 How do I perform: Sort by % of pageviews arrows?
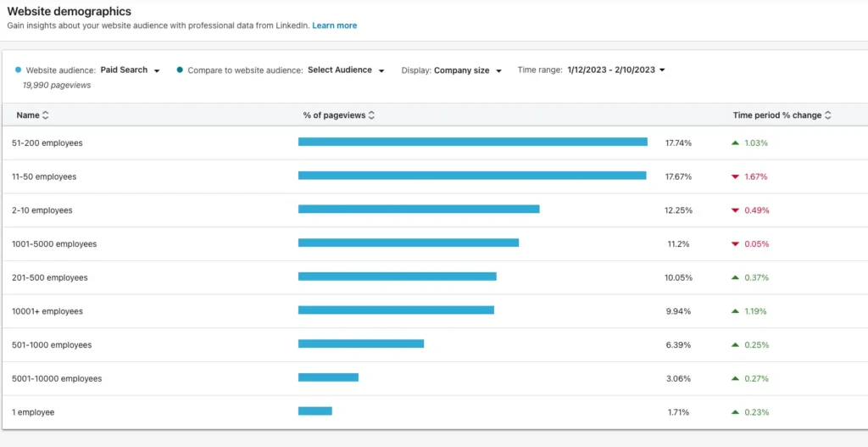coord(371,115)
